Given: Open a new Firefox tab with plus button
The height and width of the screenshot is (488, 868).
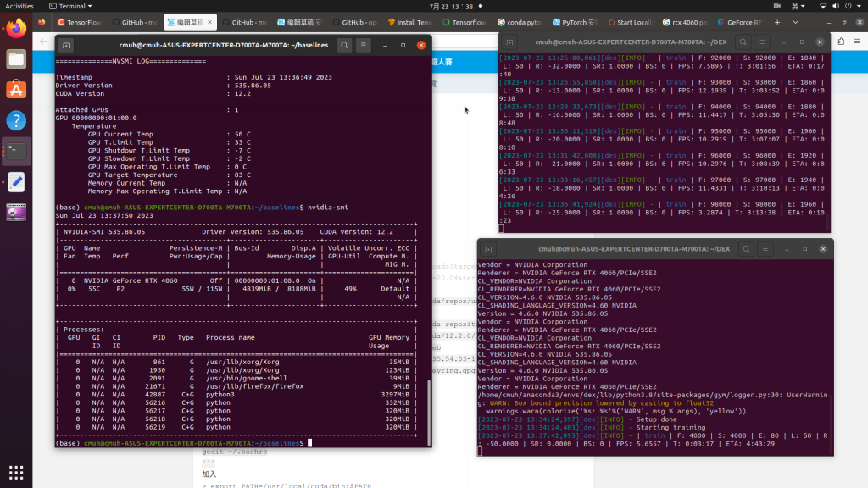Looking at the screenshot, I should pos(777,23).
